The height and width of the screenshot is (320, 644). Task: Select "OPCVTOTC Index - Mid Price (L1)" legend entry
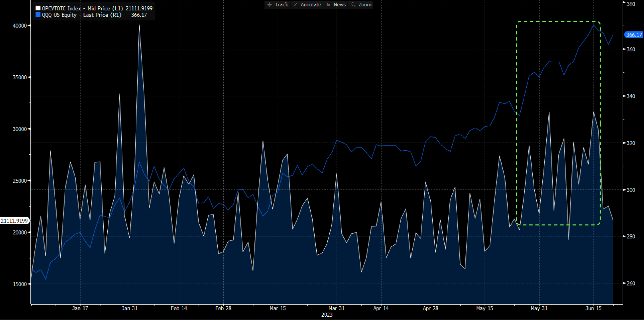coord(82,8)
